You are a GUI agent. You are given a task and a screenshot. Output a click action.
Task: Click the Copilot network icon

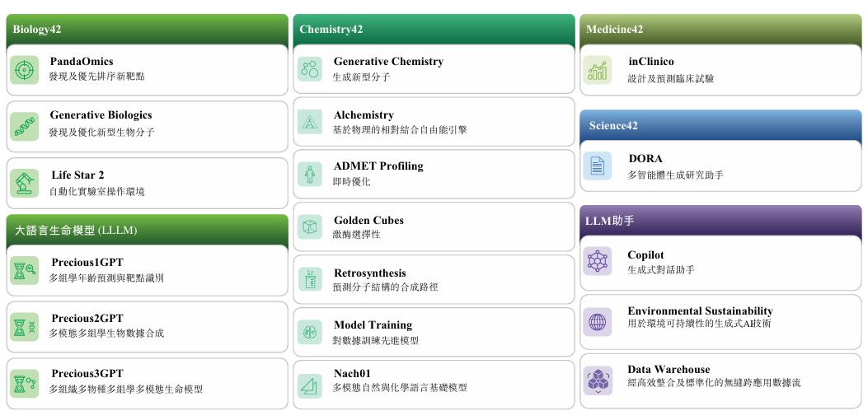pos(598,262)
